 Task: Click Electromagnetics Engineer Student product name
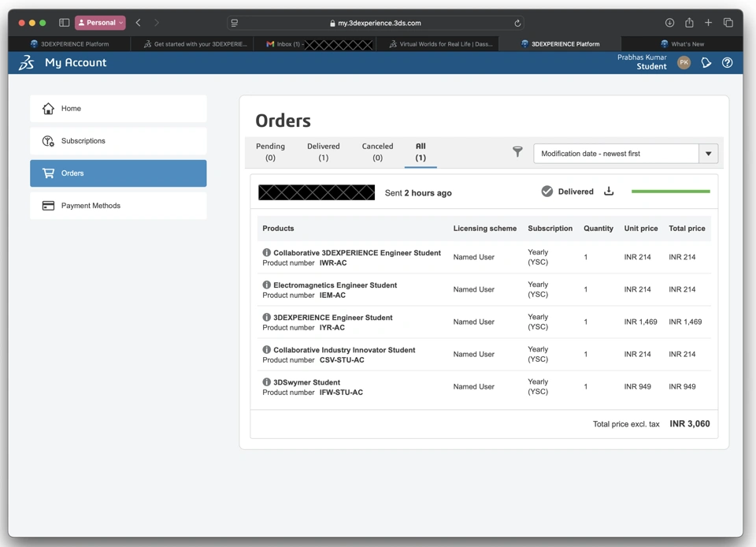pos(335,285)
